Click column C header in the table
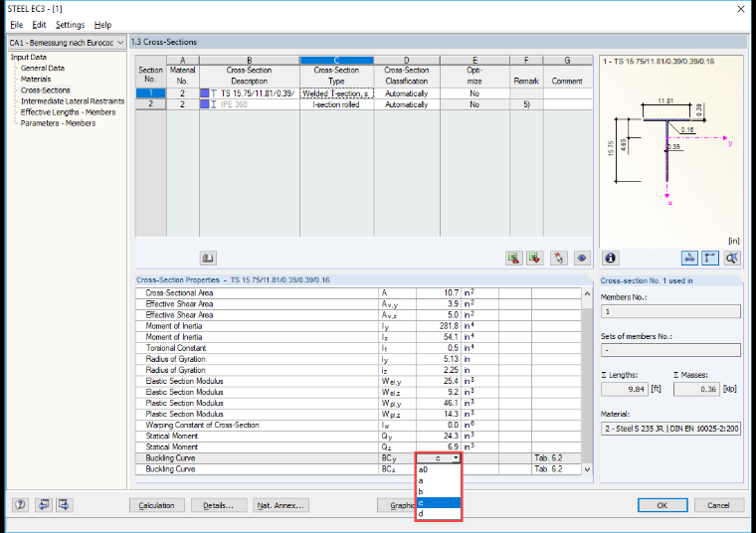This screenshot has height=533, width=756. click(336, 61)
